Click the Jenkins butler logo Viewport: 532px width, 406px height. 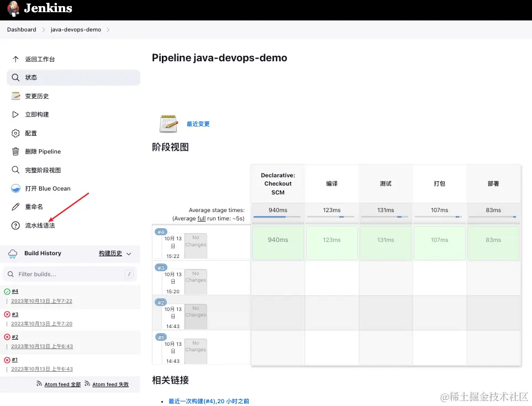[x=13, y=8]
